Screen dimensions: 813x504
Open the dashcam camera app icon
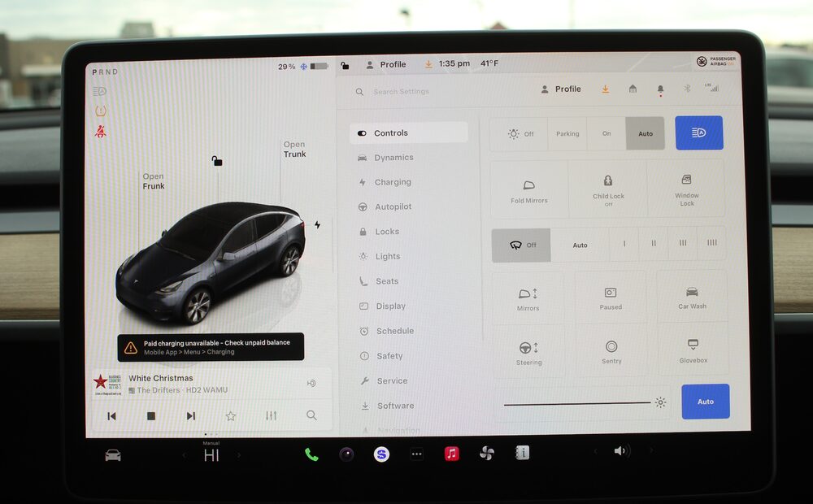pyautogui.click(x=346, y=454)
